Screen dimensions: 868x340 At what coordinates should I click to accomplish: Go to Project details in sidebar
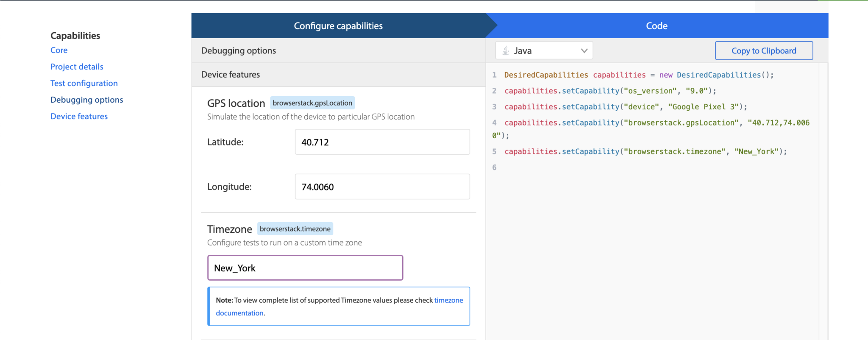tap(77, 67)
